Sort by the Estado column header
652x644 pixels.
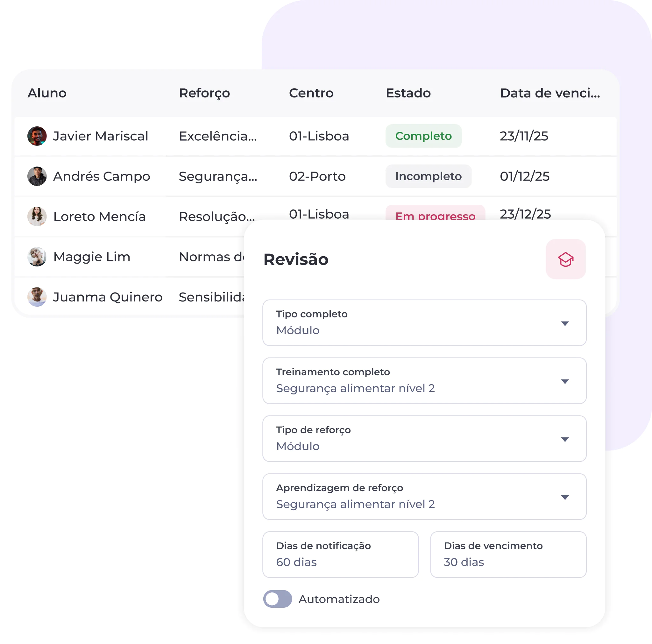click(408, 93)
